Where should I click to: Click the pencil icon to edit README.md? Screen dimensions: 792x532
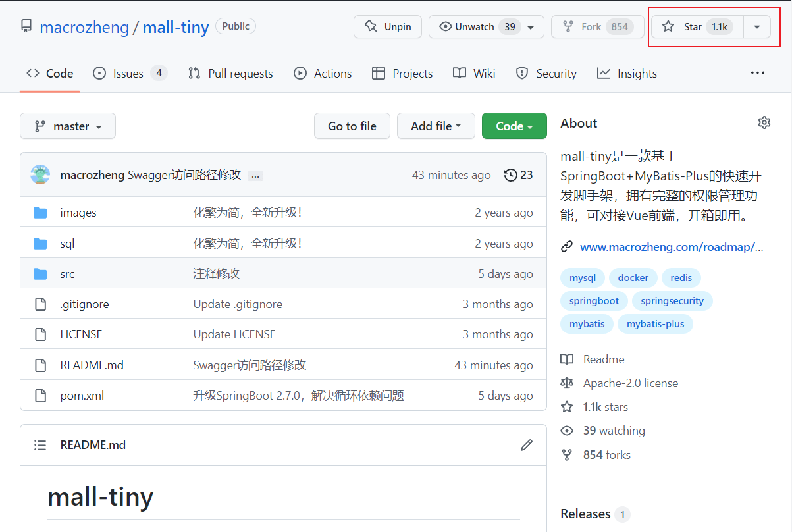[526, 444]
